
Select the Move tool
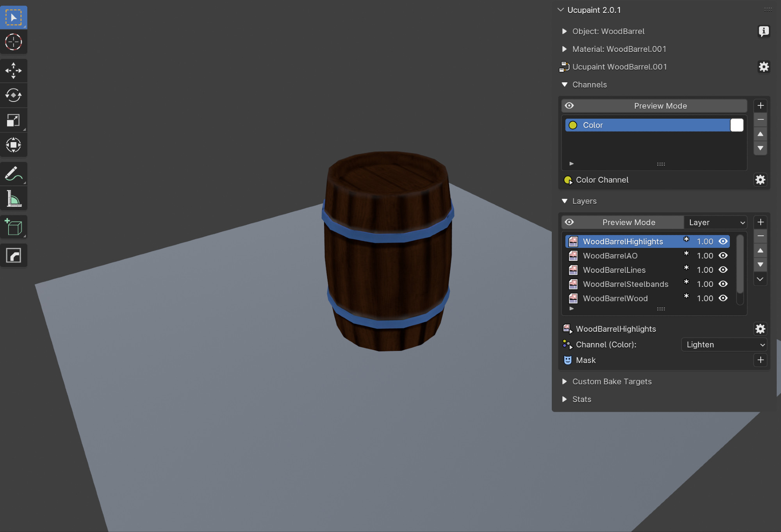click(x=14, y=71)
